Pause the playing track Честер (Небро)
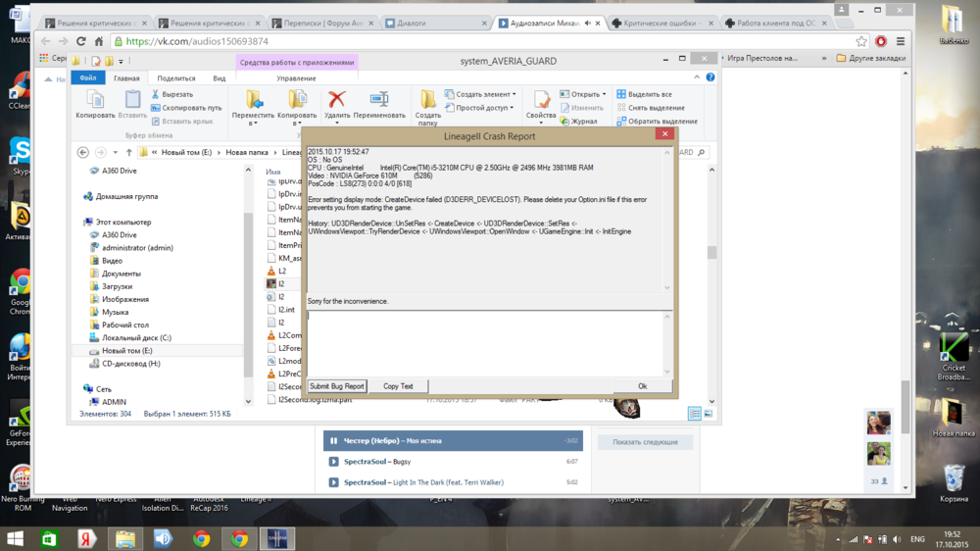 [x=334, y=441]
